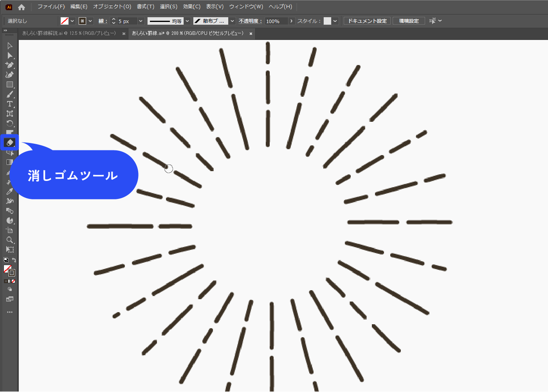Click the fill color swatch in control bar
This screenshot has height=392, width=548.
[65, 21]
